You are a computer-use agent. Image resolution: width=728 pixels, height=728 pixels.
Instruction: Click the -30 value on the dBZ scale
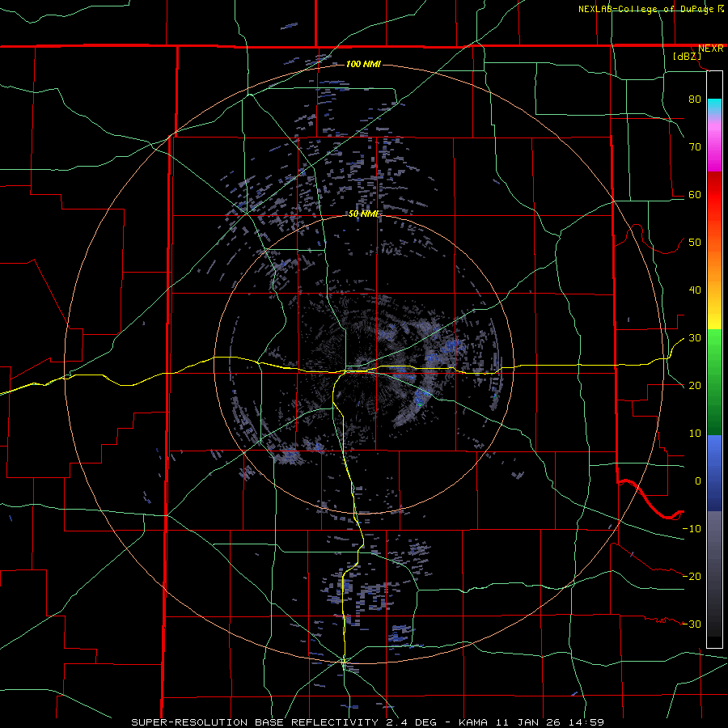click(x=692, y=624)
